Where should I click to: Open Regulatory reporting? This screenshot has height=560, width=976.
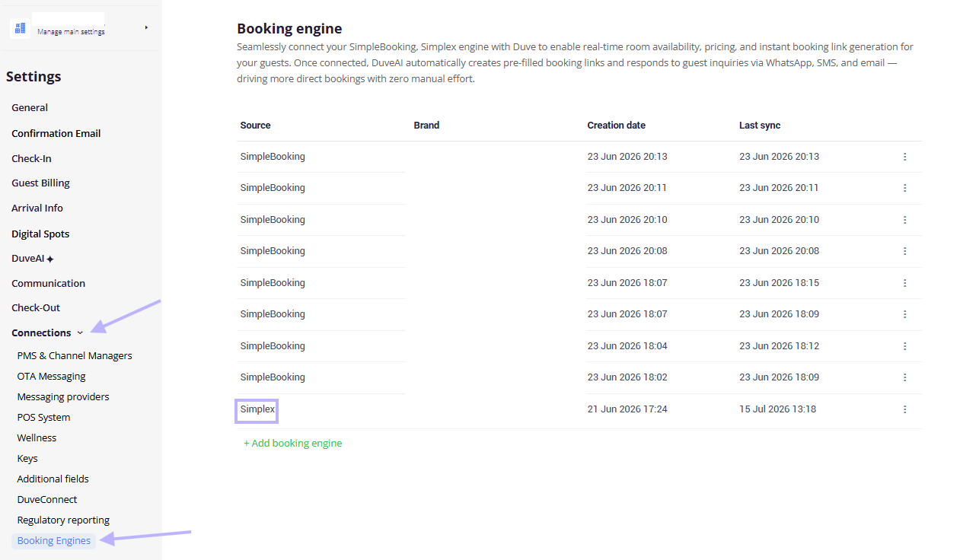(63, 520)
